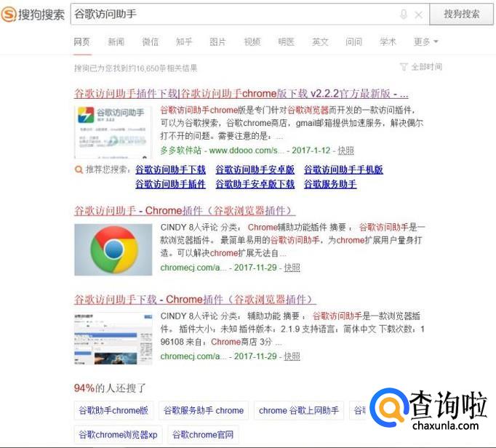
Task: Click the magnifier icon beside 推荐您搜索
Action: [x=79, y=169]
